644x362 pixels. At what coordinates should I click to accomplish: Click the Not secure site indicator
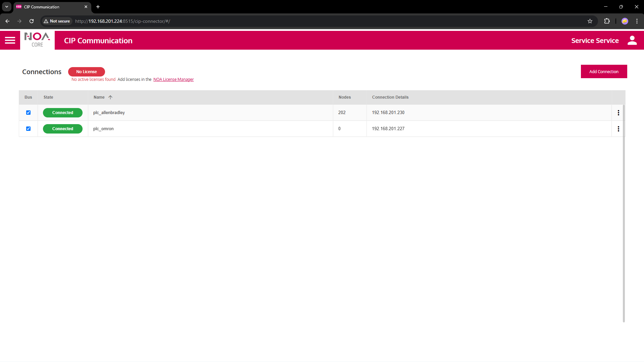[57, 21]
